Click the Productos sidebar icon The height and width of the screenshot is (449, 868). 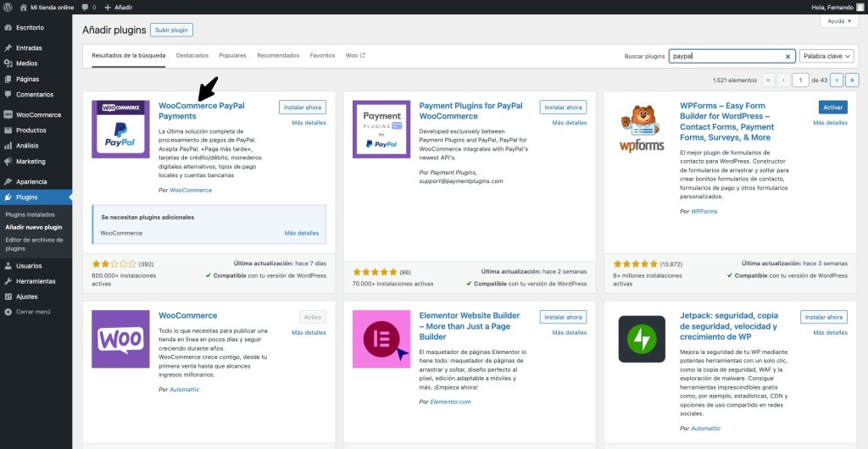(8, 130)
